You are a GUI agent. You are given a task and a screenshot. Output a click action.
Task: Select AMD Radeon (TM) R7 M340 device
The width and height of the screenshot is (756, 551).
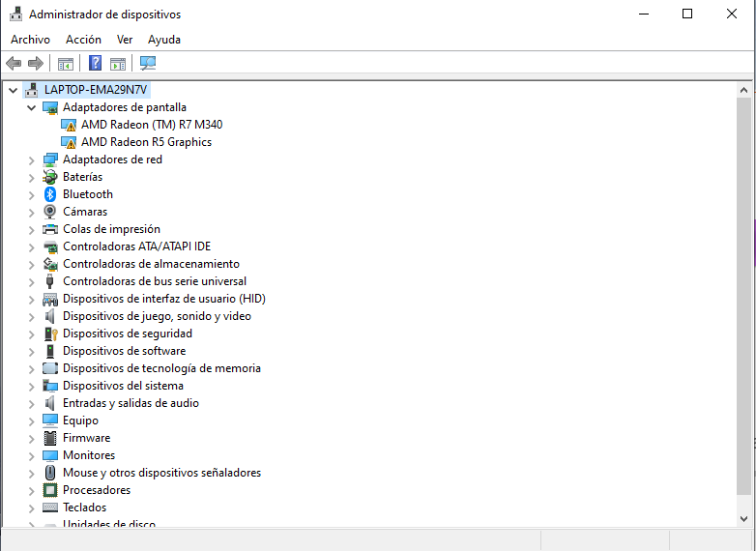[x=152, y=125]
